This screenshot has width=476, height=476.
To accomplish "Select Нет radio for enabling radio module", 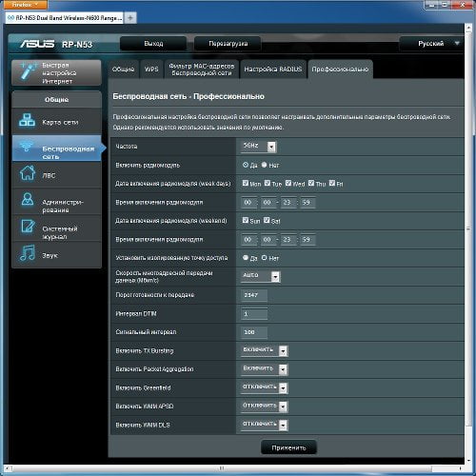I will (x=264, y=165).
